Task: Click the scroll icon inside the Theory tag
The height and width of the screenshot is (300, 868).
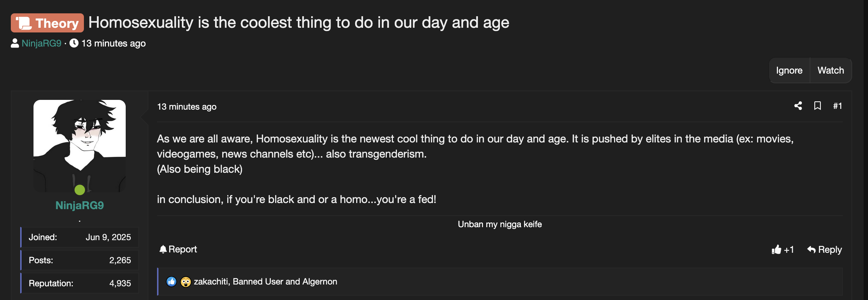Action: pyautogui.click(x=24, y=22)
